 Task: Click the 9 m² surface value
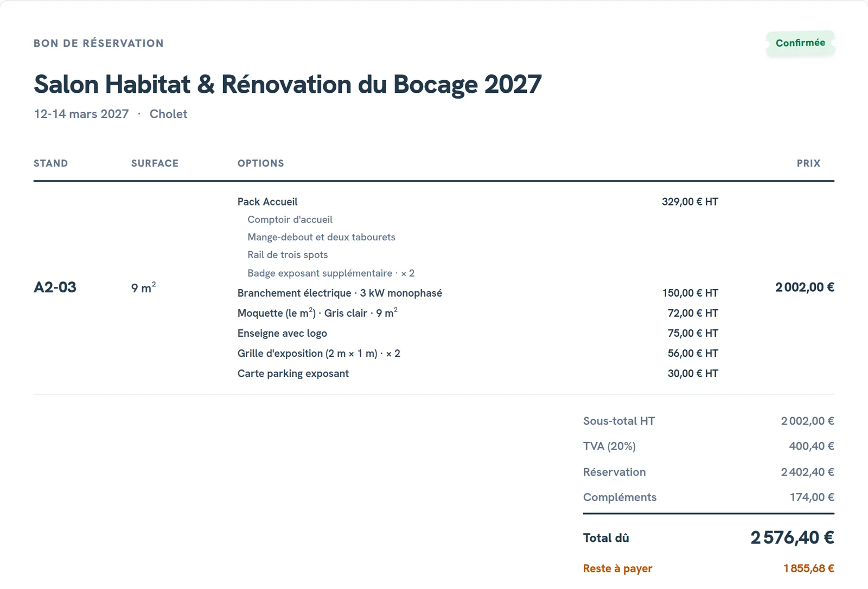pos(143,287)
